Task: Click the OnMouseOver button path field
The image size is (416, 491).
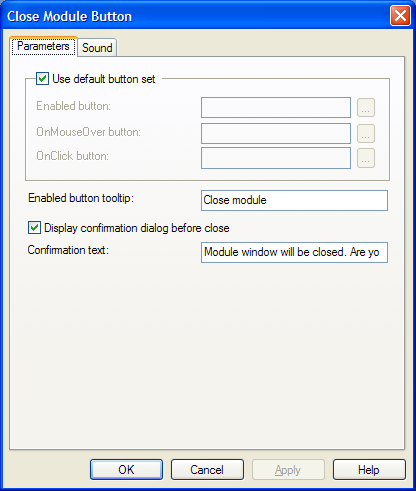Action: coord(276,133)
